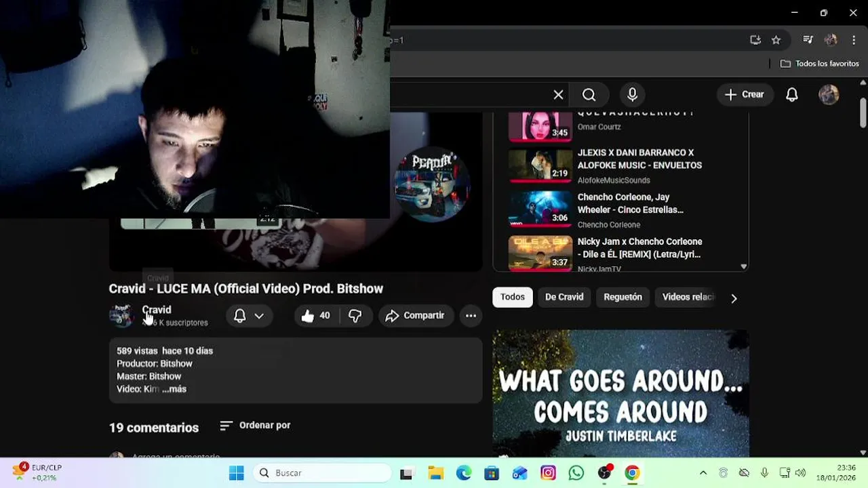Open YouTube notifications bell in header
The width and height of the screenshot is (868, 488).
pyautogui.click(x=791, y=95)
